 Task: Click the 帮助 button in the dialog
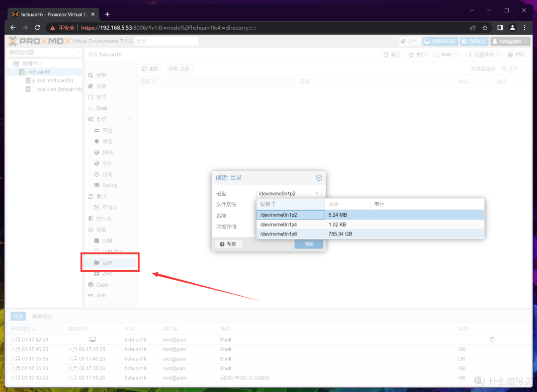point(228,244)
